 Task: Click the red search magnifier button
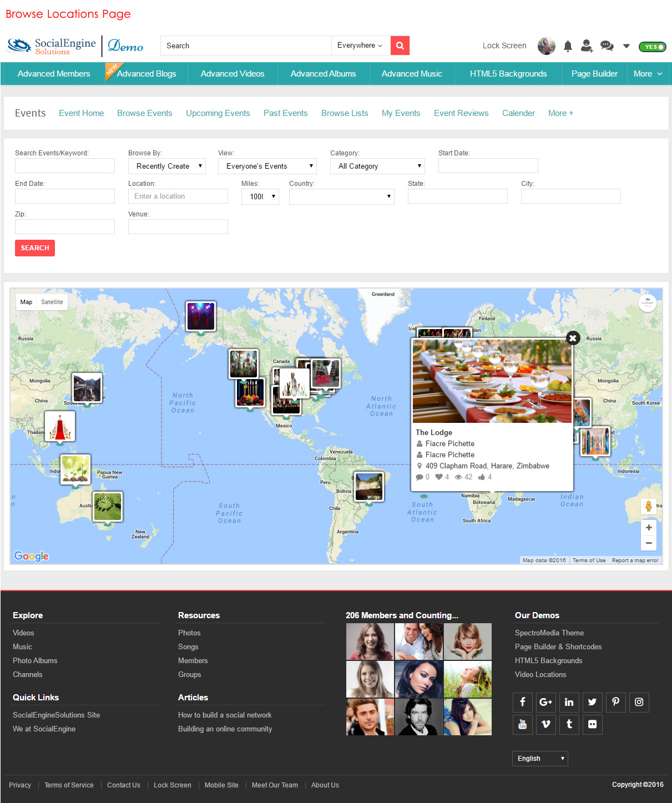[x=400, y=46]
